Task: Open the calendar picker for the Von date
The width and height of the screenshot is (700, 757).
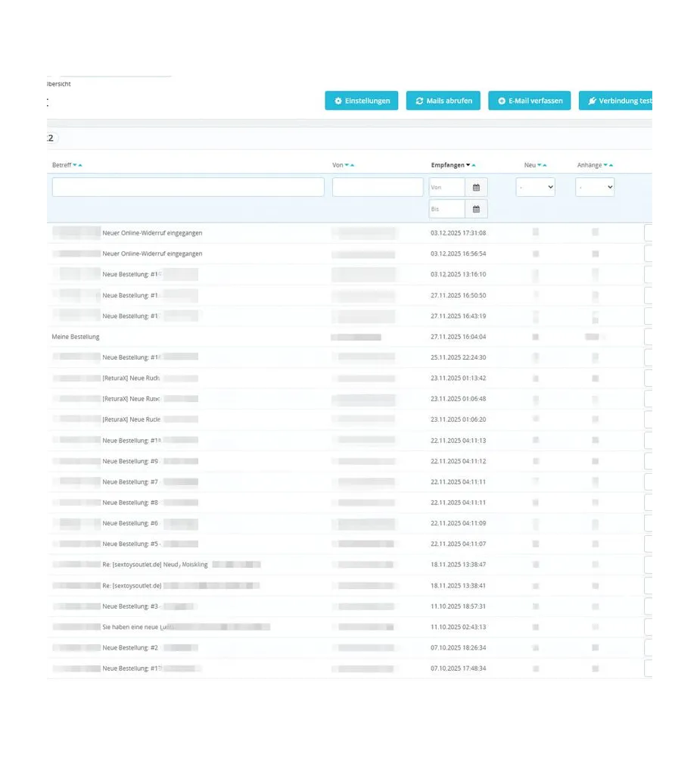Action: [x=475, y=187]
